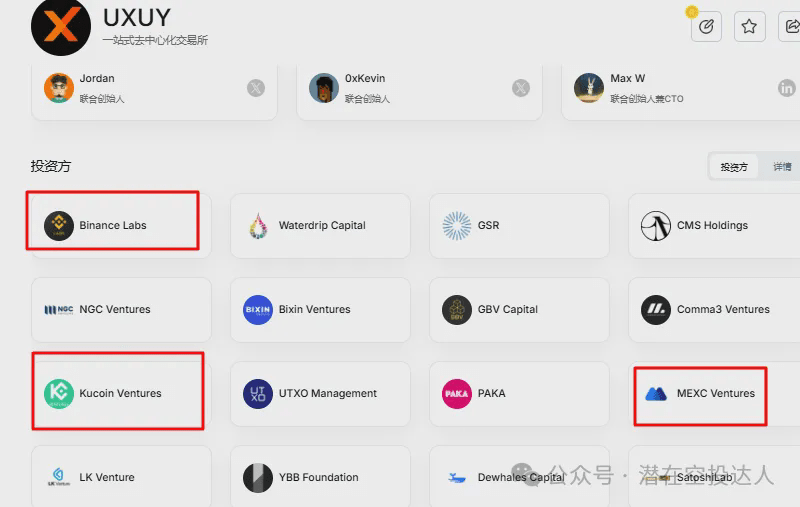The height and width of the screenshot is (507, 800).
Task: Click the edit pencil icon button
Action: tap(706, 27)
